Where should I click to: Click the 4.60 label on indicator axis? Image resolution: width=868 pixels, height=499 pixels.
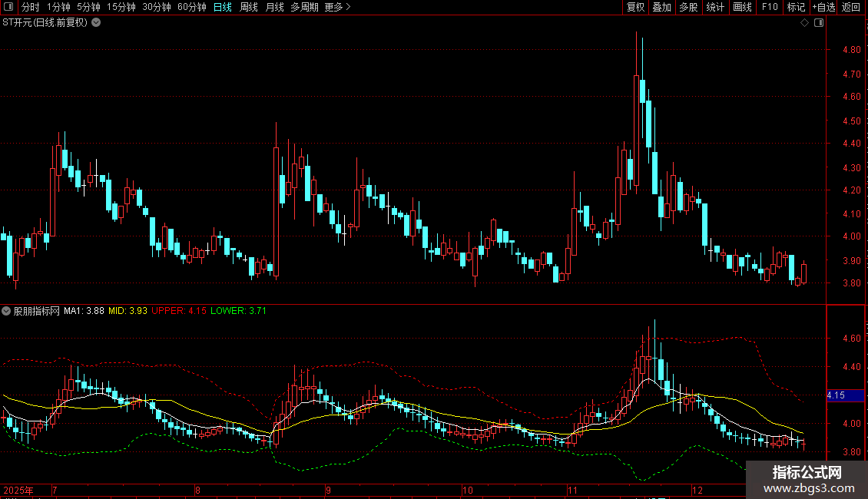(x=851, y=338)
